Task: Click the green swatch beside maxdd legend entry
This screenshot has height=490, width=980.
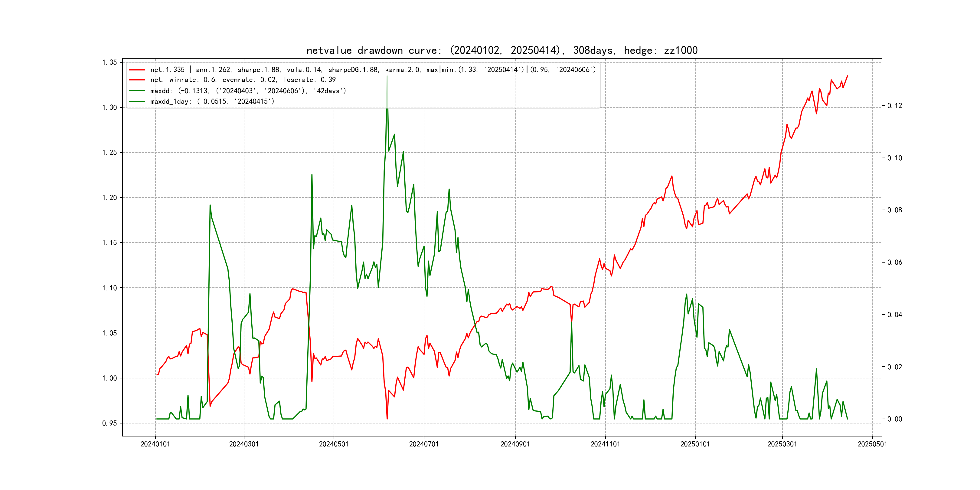Action: pos(137,91)
